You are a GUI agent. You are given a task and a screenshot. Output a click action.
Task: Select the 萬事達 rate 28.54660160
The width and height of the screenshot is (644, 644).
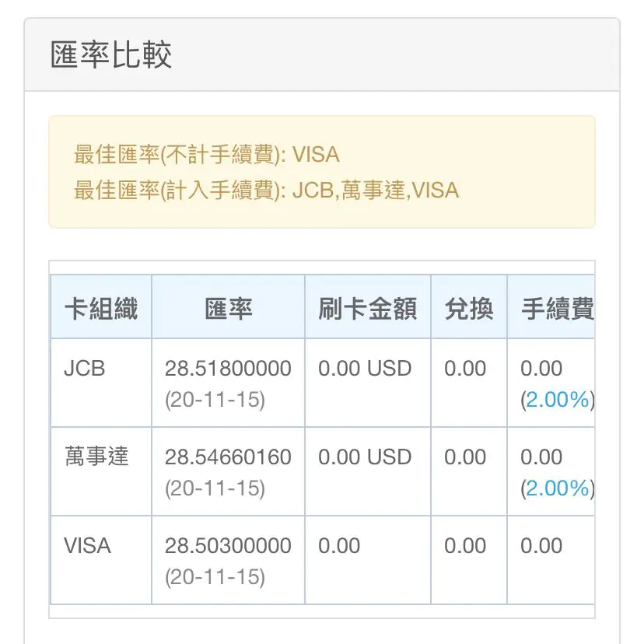point(228,457)
